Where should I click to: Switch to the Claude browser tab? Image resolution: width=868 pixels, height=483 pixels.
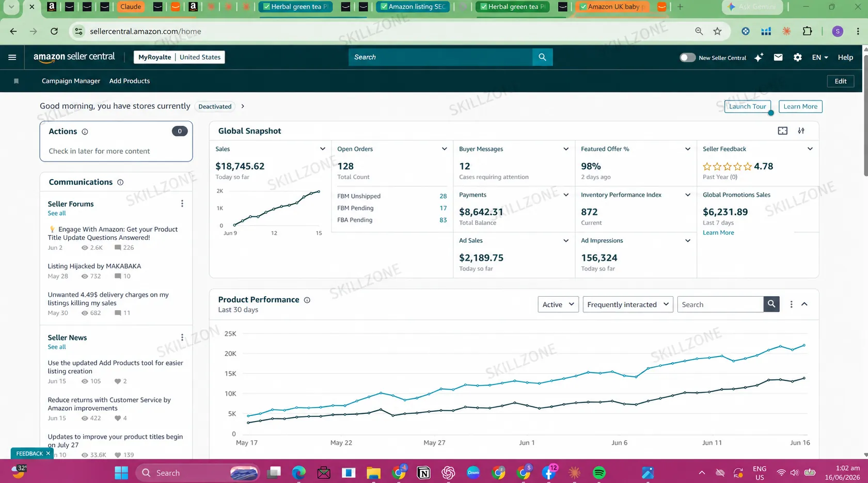click(131, 7)
